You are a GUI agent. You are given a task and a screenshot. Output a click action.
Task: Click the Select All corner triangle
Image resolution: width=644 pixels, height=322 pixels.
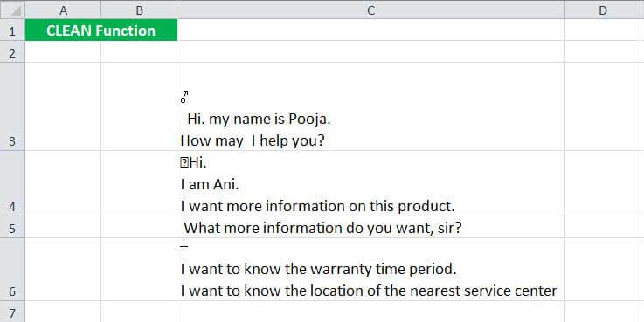pos(12,10)
